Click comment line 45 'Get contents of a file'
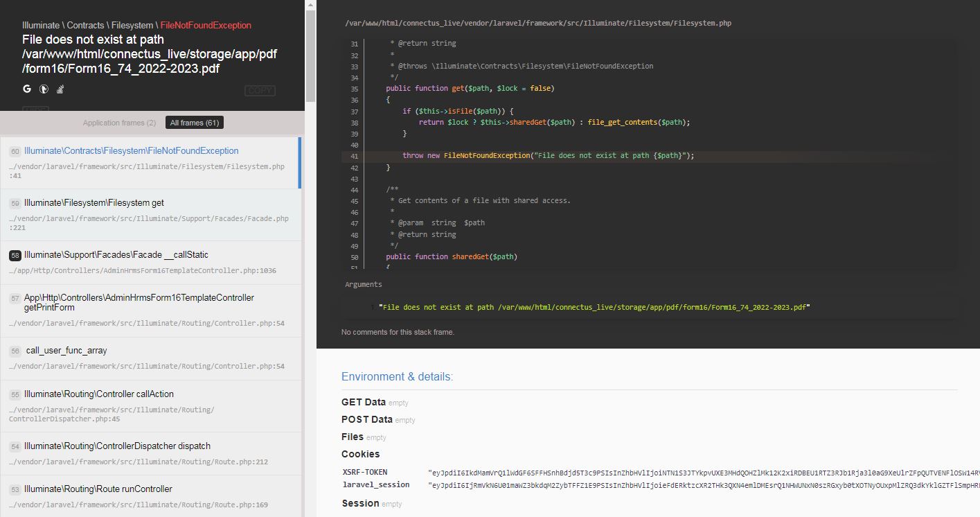This screenshot has width=980, height=517. tap(480, 200)
